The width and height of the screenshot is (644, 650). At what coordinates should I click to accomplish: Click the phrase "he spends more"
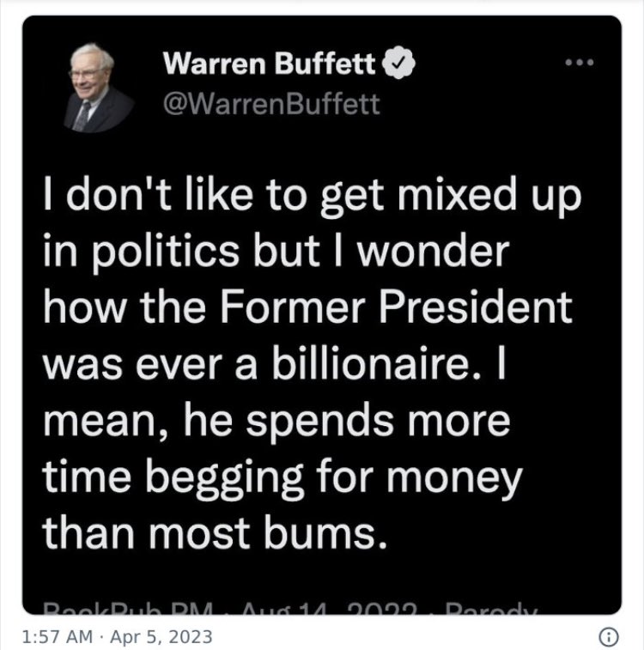[x=346, y=421]
